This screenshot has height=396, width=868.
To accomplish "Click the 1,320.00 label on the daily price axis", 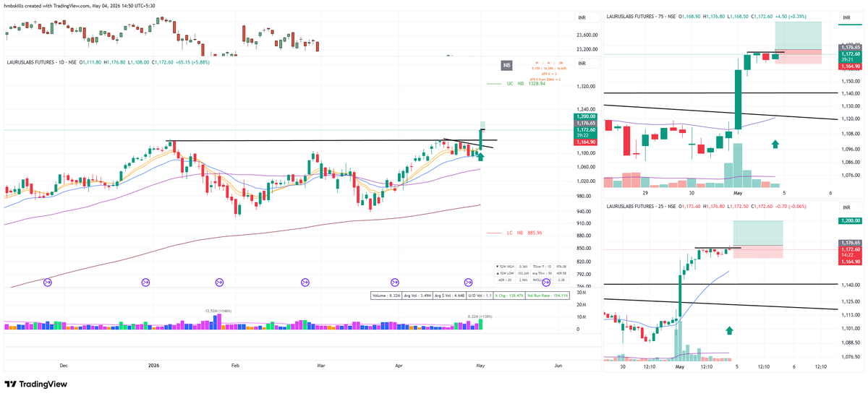I will [586, 87].
